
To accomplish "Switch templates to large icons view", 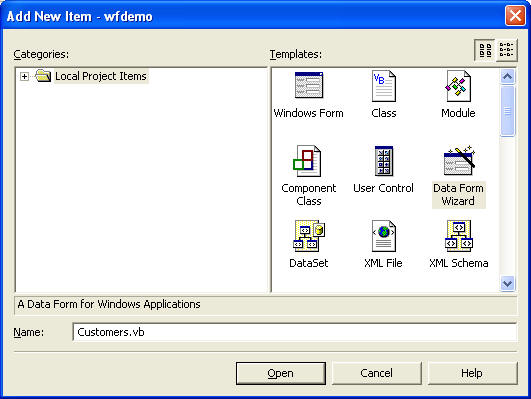I will pos(485,50).
